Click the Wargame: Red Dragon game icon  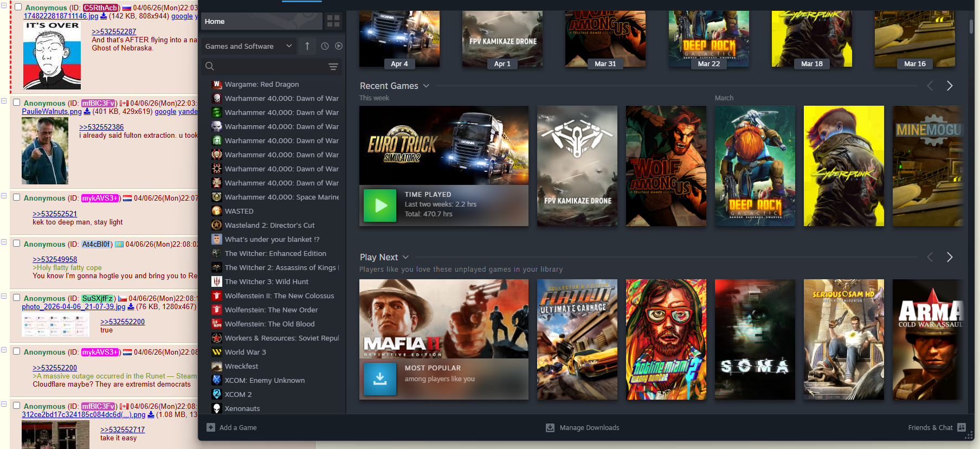217,84
